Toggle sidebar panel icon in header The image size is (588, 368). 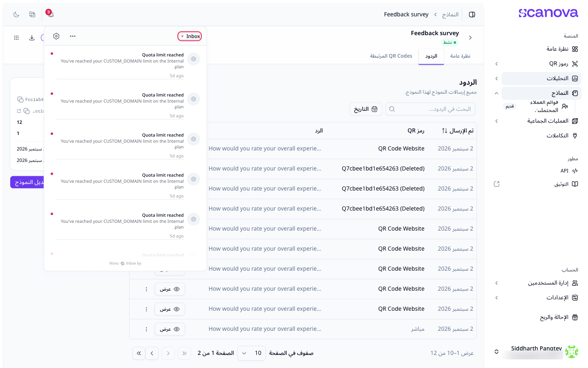[x=472, y=14]
